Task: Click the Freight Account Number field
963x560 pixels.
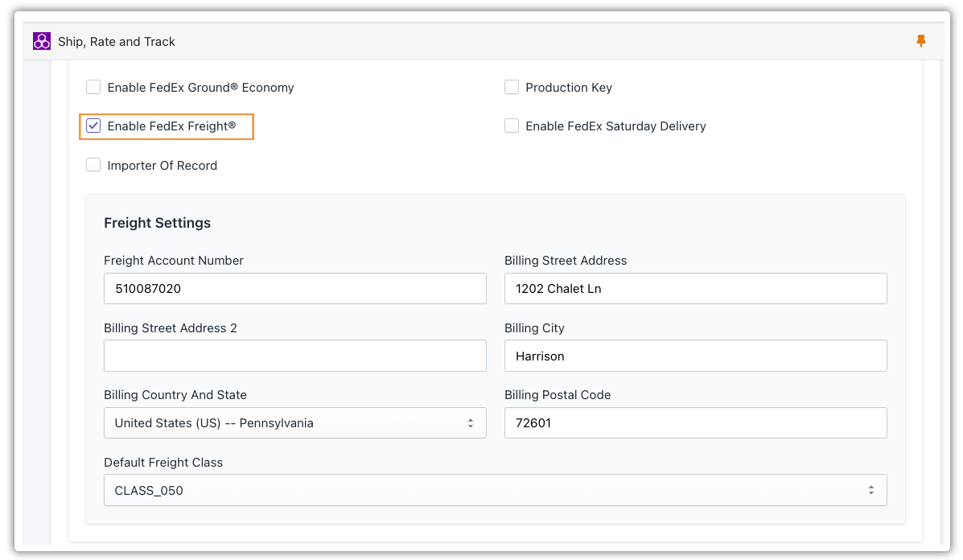Action: 294,289
